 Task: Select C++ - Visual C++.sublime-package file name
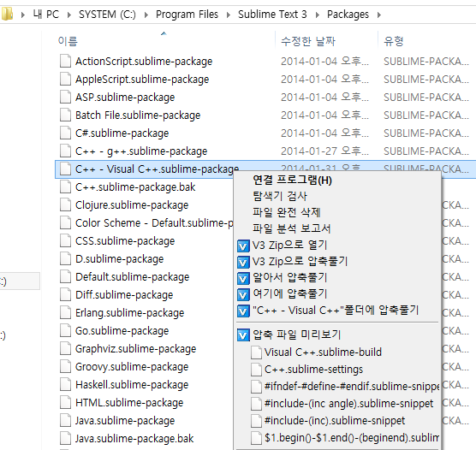pyautogui.click(x=157, y=169)
